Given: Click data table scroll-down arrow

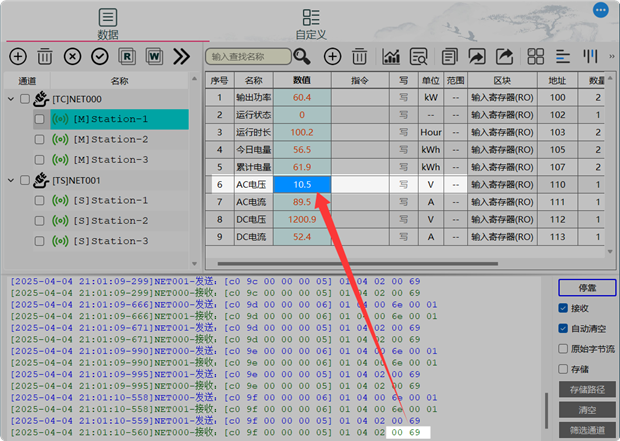Looking at the screenshot, I should (610, 252).
